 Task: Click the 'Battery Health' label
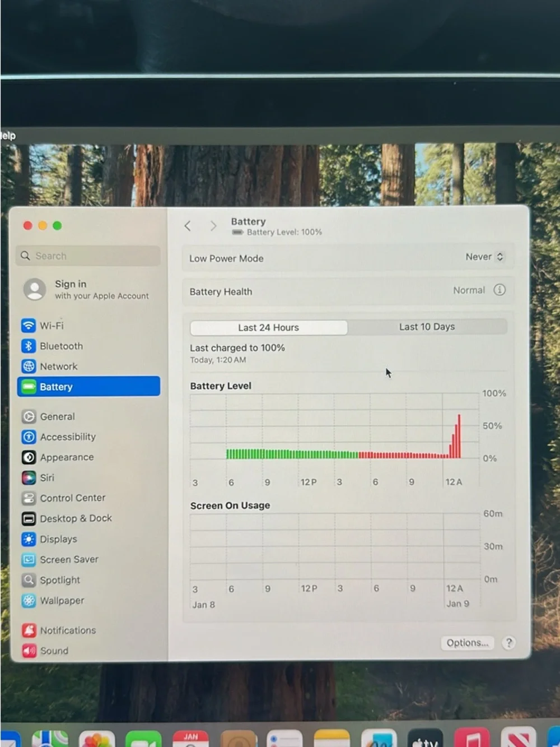pyautogui.click(x=221, y=292)
